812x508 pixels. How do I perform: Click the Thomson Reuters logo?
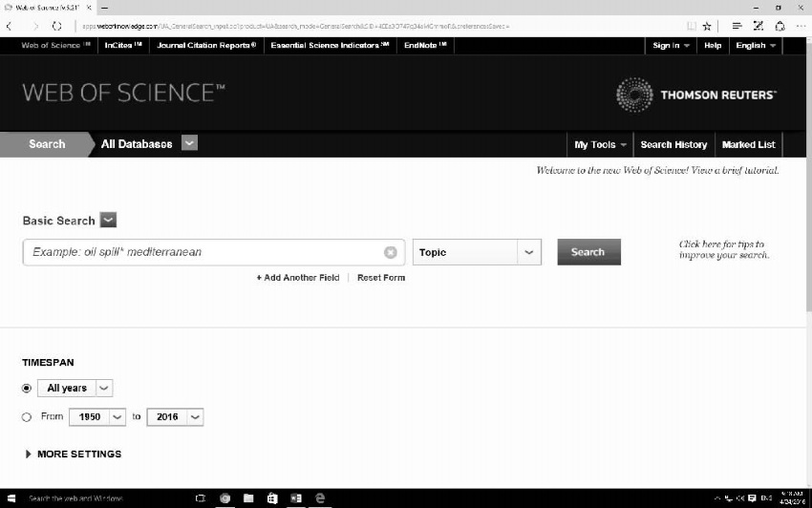[696, 95]
